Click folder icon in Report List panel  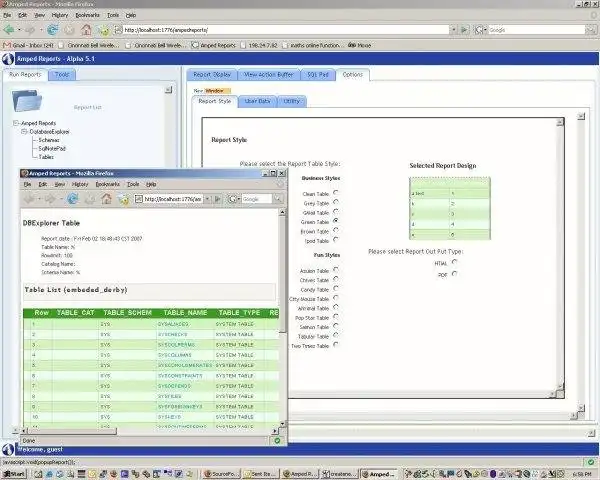pyautogui.click(x=27, y=101)
